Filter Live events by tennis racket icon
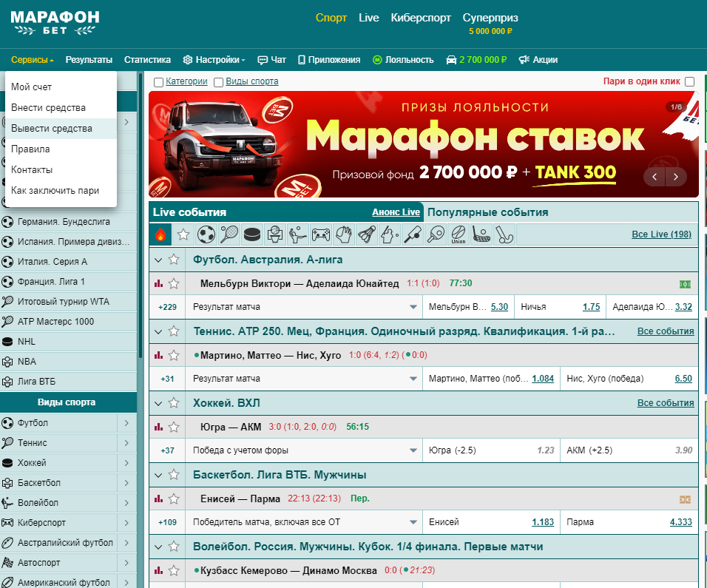 point(229,234)
